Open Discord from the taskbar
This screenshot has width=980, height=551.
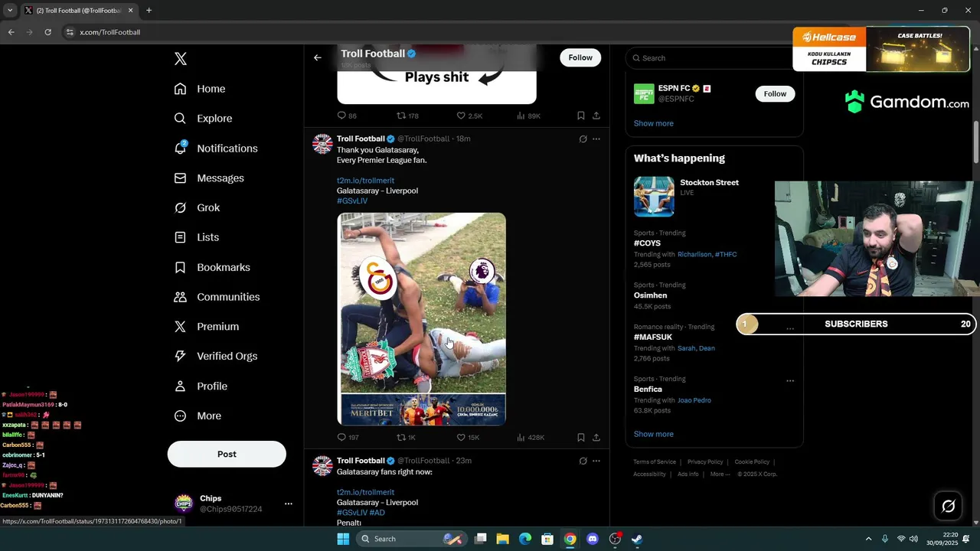(592, 539)
